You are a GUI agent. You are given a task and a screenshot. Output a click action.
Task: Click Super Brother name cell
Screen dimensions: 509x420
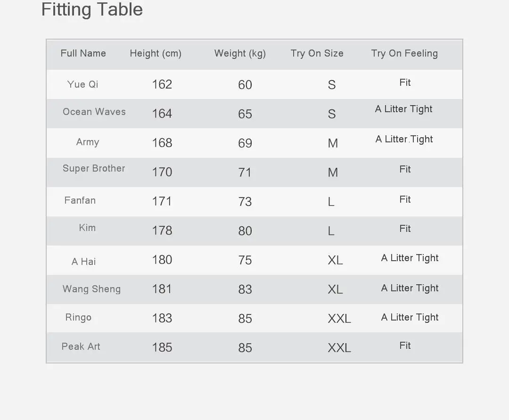94,168
